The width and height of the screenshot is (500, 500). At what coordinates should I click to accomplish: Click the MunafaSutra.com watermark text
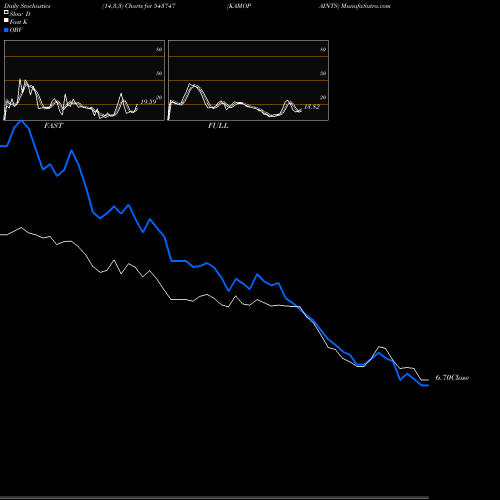[x=366, y=6]
